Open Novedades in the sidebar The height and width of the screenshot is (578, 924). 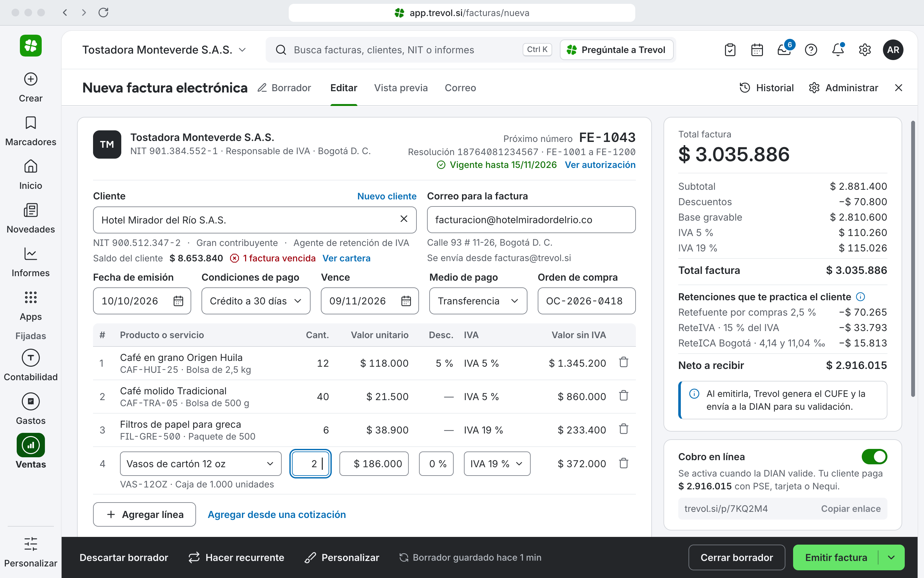30,218
